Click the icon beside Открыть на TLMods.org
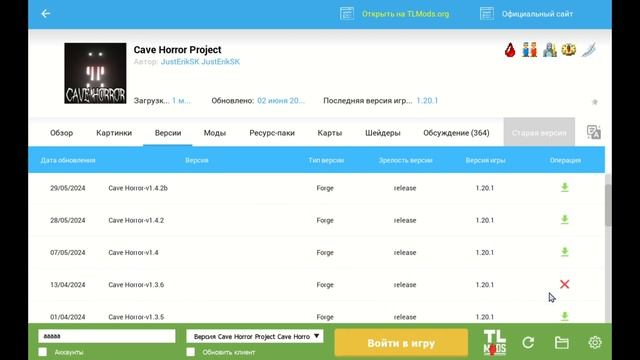Screen dimensions: 640x360 tap(347, 13)
